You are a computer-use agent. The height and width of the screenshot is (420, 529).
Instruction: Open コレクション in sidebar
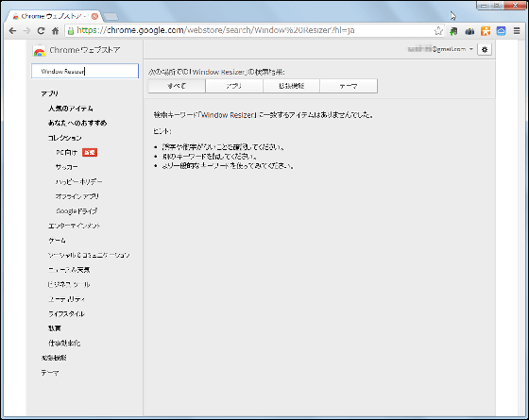(x=65, y=138)
